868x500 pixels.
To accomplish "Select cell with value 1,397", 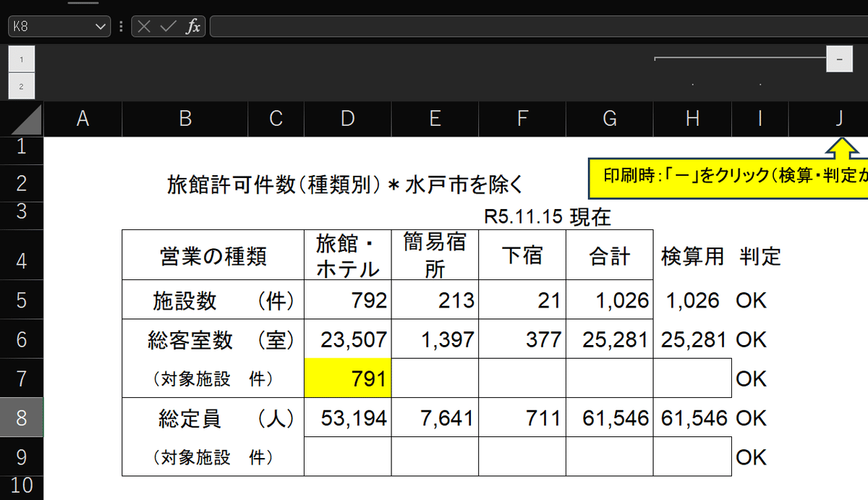I will tap(435, 339).
